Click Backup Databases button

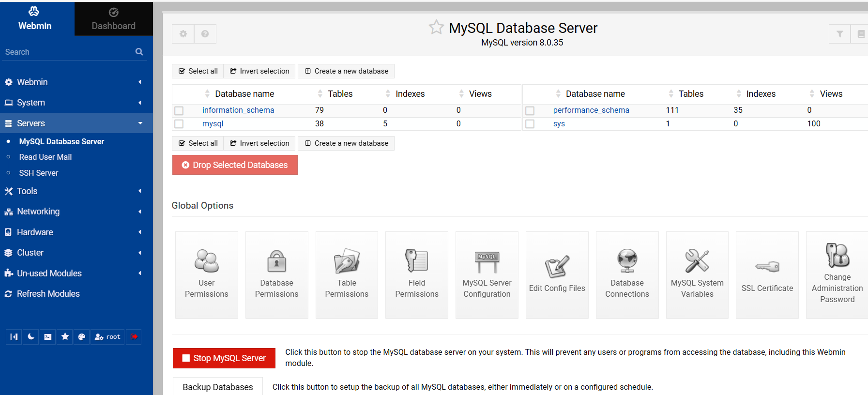218,387
